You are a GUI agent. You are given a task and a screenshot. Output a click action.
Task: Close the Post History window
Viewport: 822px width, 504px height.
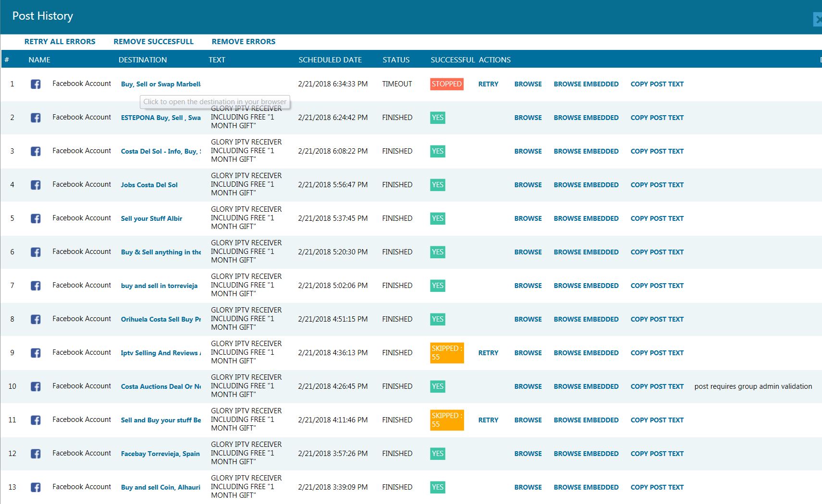(x=818, y=19)
